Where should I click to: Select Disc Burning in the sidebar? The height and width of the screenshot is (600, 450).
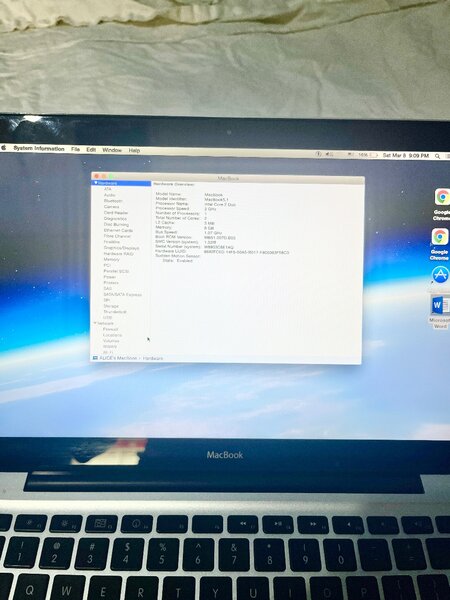[x=116, y=225]
